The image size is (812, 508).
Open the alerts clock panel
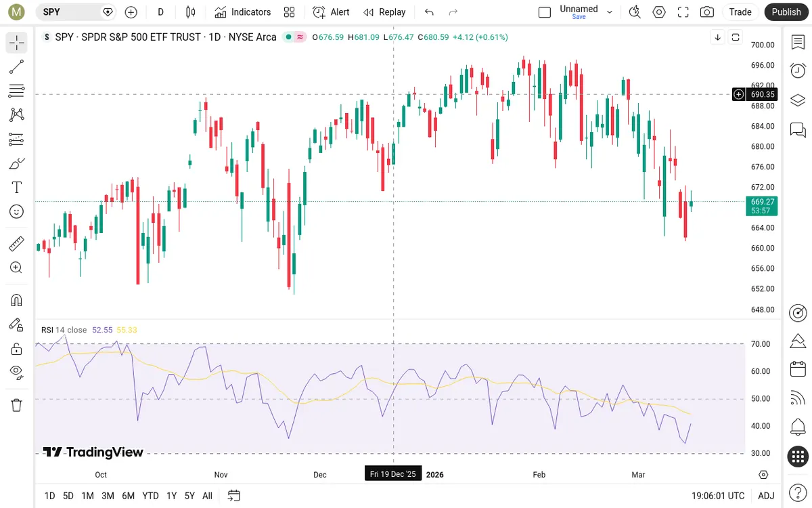[x=798, y=70]
